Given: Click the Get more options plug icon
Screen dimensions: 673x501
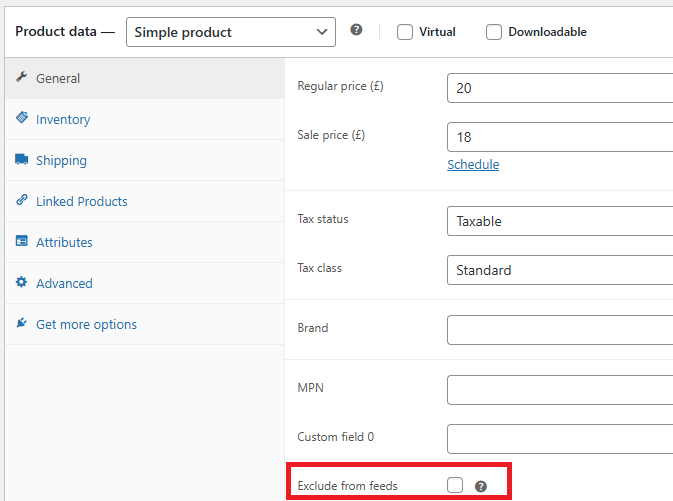Looking at the screenshot, I should coord(21,322).
